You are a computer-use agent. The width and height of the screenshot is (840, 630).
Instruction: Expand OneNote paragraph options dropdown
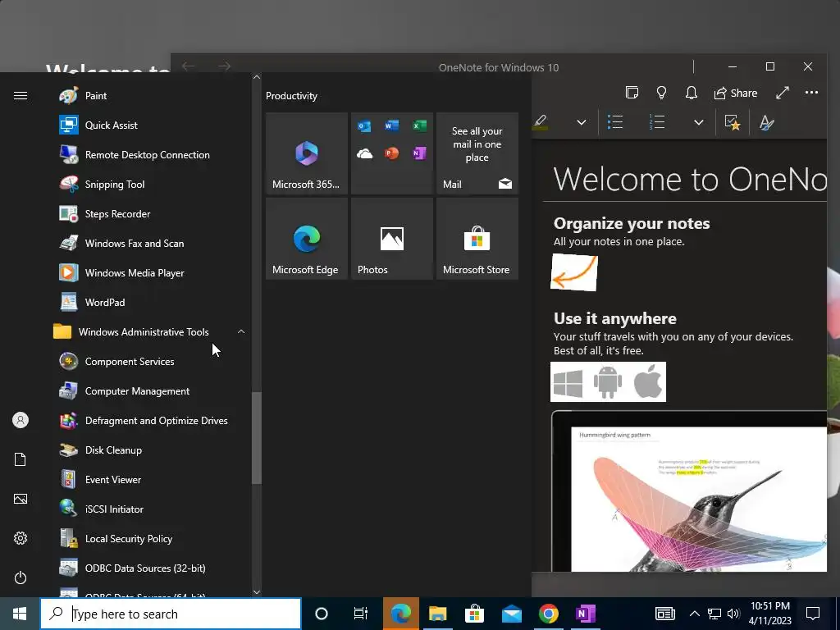pos(699,122)
